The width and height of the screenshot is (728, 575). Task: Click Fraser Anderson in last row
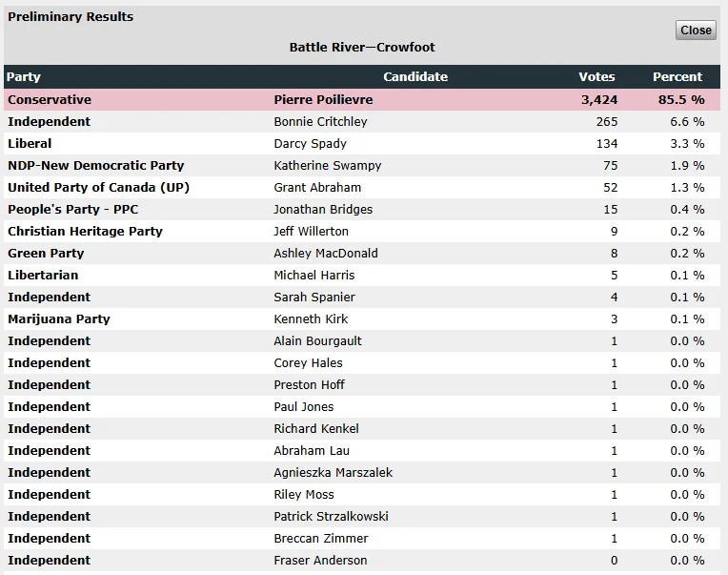point(318,560)
